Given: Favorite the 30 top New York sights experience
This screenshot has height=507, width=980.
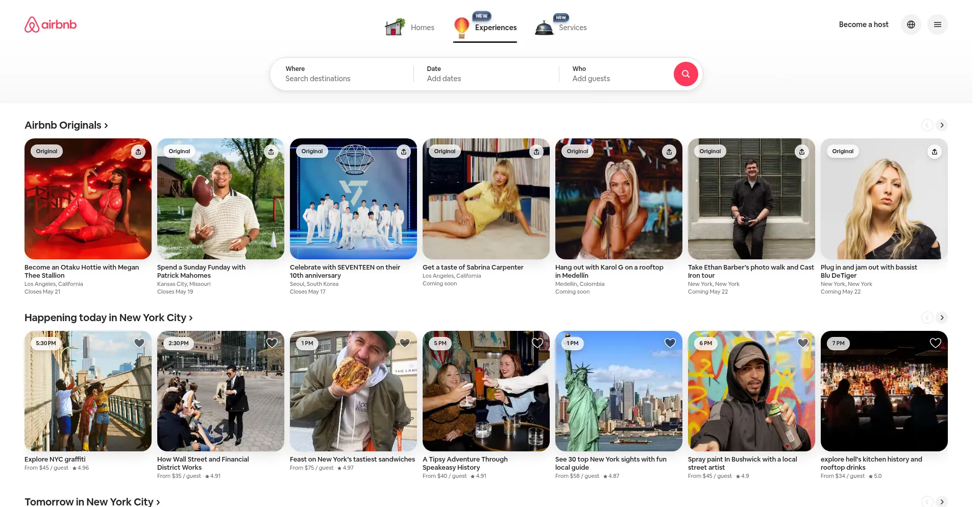Looking at the screenshot, I should [670, 343].
